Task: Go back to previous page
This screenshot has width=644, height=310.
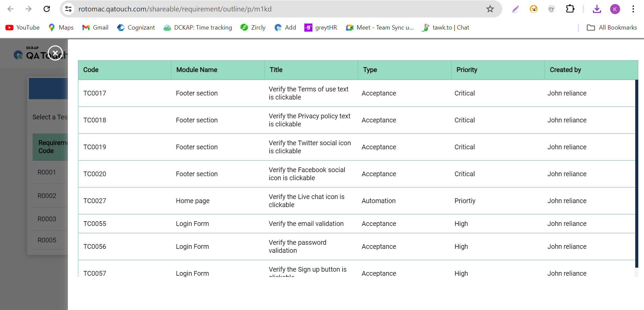Action: pos(11,9)
